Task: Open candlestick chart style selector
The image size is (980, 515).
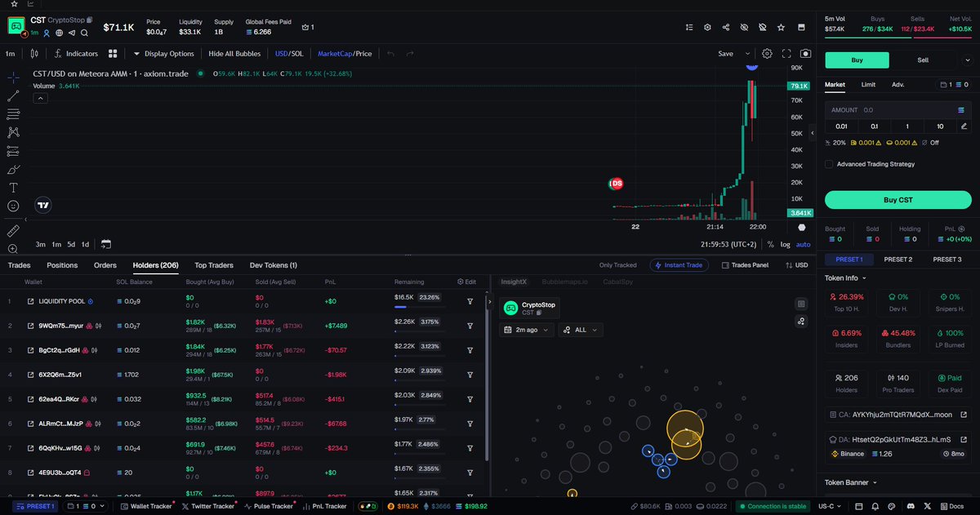Action: [x=33, y=54]
